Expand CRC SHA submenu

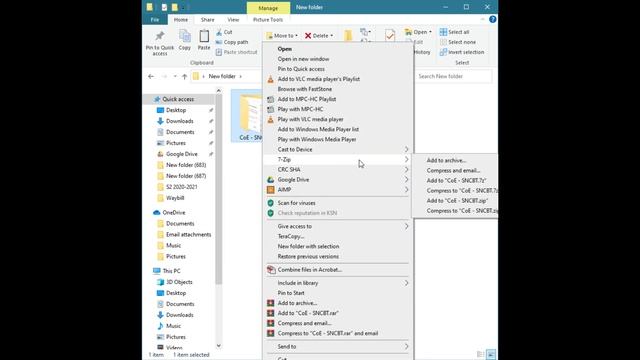click(x=338, y=169)
